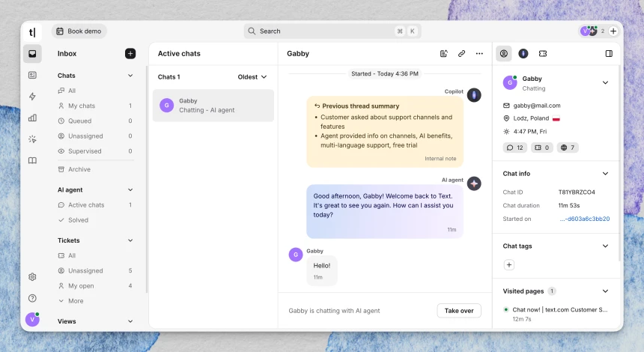This screenshot has width=644, height=352.
Task: Click Gabby's Hello! message bubble
Action: point(322,270)
